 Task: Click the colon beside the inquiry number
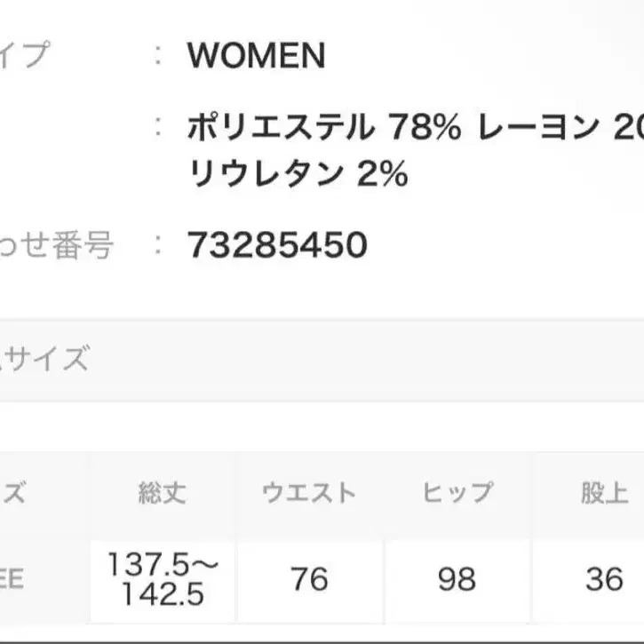[x=158, y=244]
